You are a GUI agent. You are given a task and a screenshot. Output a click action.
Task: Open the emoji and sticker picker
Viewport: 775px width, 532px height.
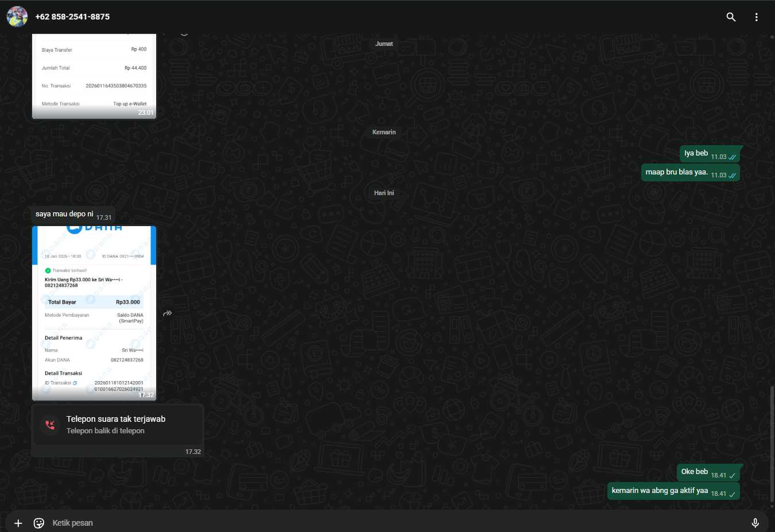tap(39, 523)
